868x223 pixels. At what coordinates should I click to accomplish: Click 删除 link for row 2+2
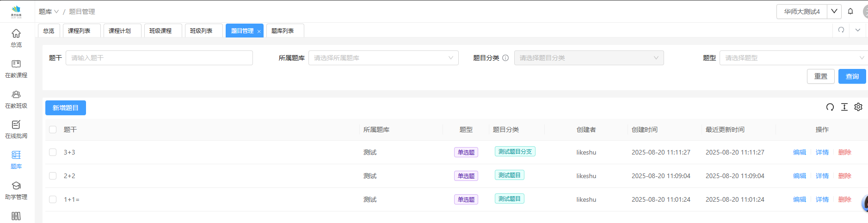(x=844, y=176)
